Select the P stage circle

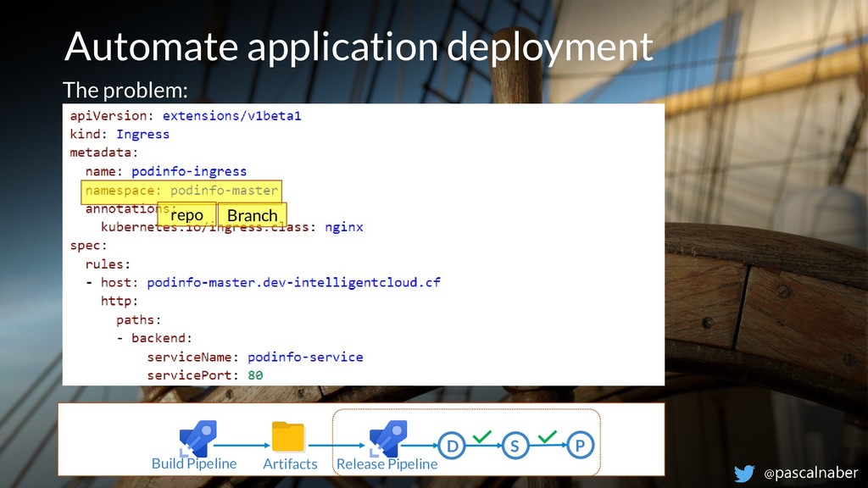[x=580, y=446]
